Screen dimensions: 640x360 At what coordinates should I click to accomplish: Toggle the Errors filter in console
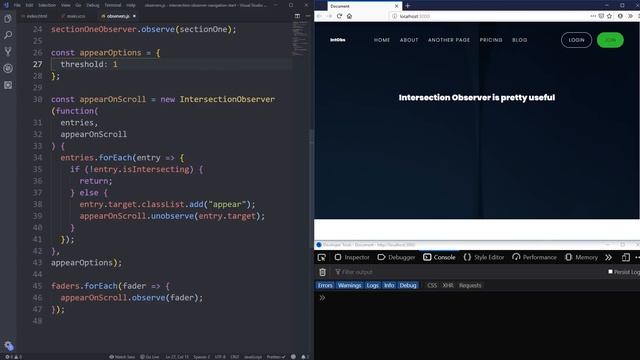click(x=325, y=285)
